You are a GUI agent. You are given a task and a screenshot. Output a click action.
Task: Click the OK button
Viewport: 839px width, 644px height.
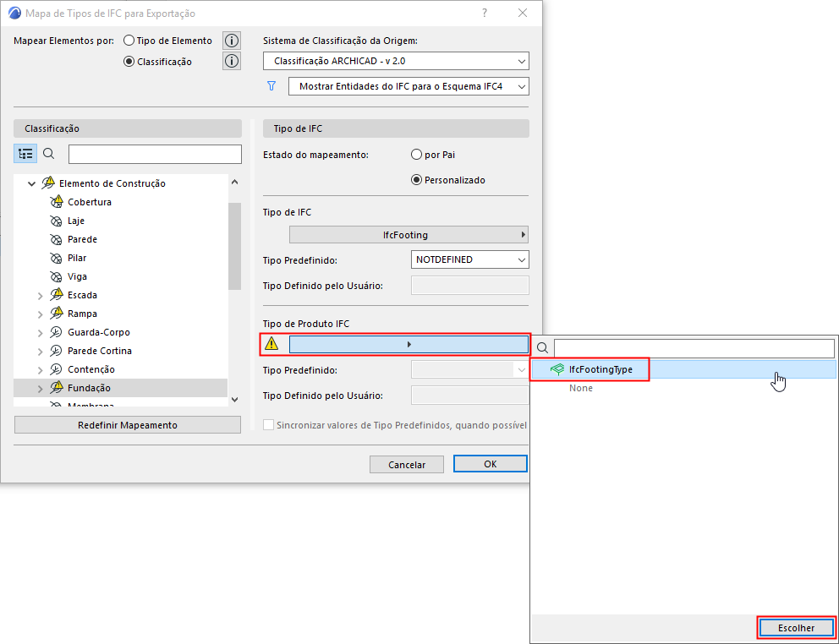[x=491, y=464]
